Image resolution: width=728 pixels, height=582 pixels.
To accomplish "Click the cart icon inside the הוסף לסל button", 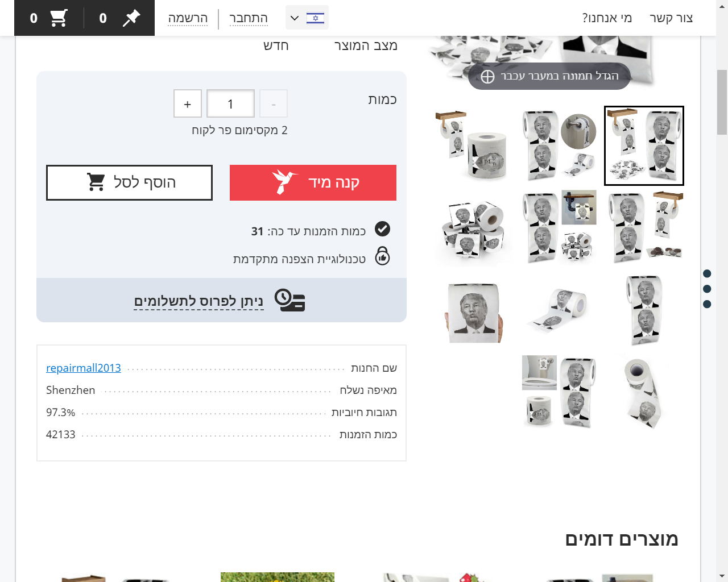I will 96,182.
